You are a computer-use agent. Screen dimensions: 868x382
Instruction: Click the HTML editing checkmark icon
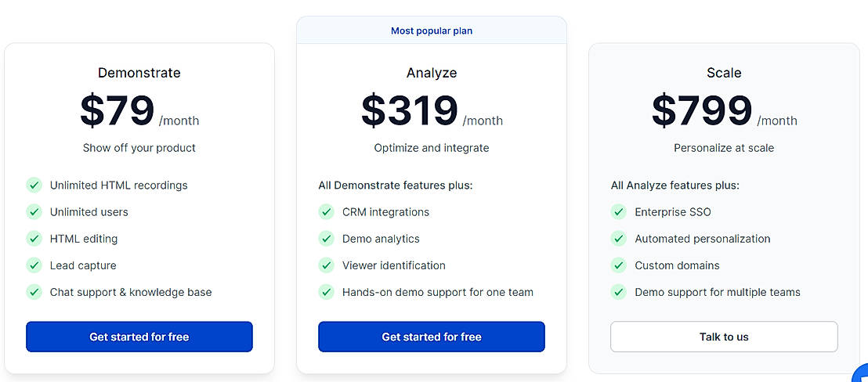click(34, 239)
